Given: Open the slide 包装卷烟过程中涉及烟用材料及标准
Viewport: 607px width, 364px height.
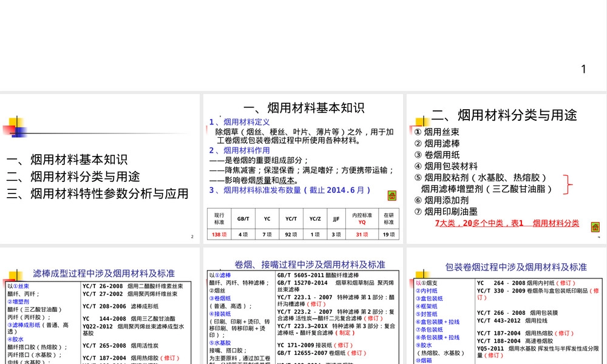Looking at the screenshot, I should [507, 306].
